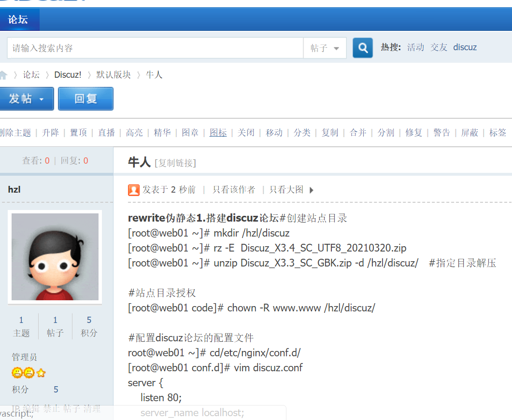Screen dimensions: 512x420
Task: Open Discuz! in the breadcrumb
Action: (x=68, y=75)
